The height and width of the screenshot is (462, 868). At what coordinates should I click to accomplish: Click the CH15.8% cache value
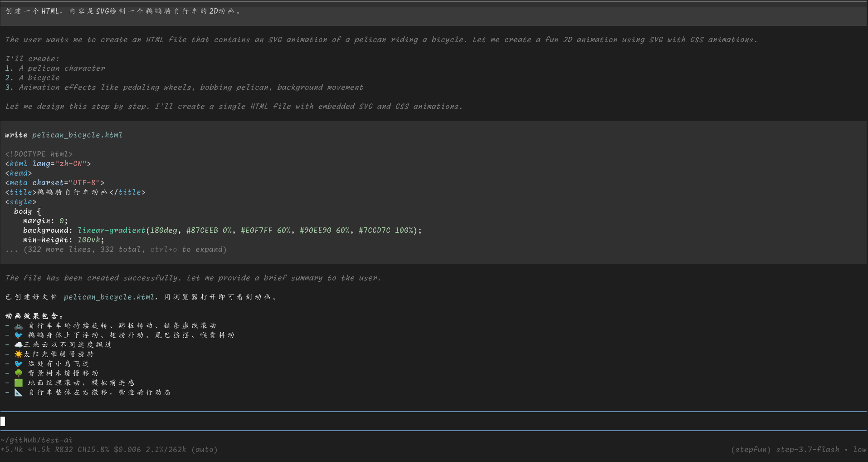93,450
